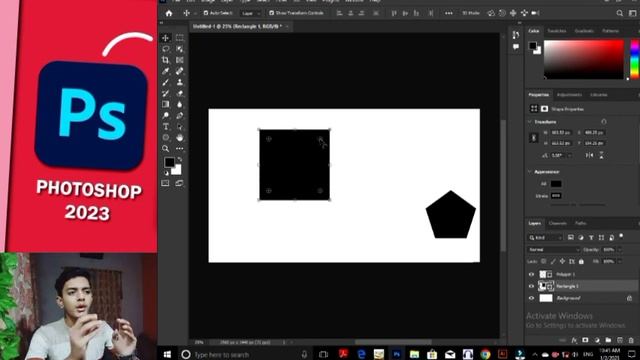
Task: Click the Home icon in options bar
Action: tap(169, 13)
